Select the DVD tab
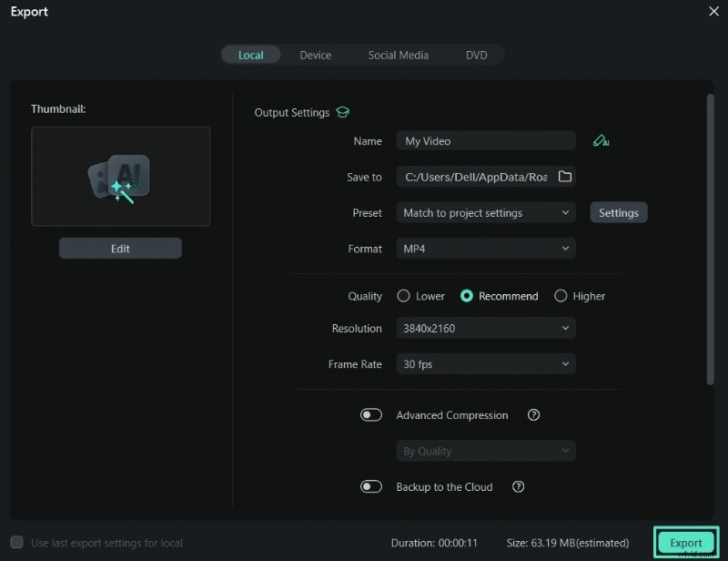728x561 pixels. (x=477, y=55)
